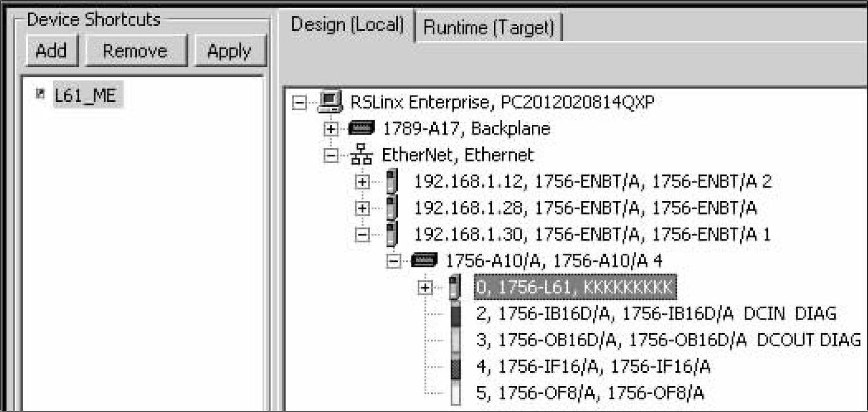The height and width of the screenshot is (412, 868).
Task: Select 192.168.1.12, 1756-ENBT/A 2 row
Action: pos(593,182)
